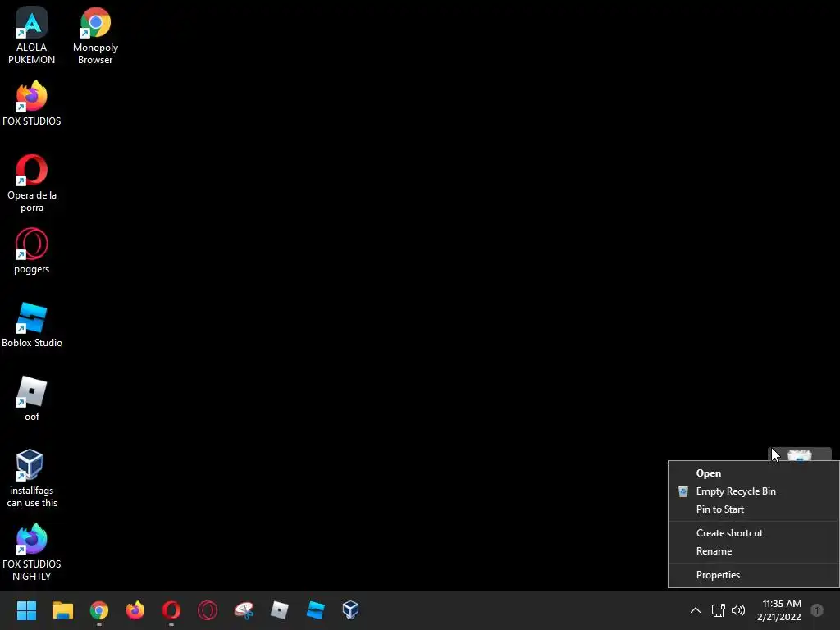This screenshot has height=630, width=840.
Task: Launch Firefox from the taskbar
Action: pos(135,610)
